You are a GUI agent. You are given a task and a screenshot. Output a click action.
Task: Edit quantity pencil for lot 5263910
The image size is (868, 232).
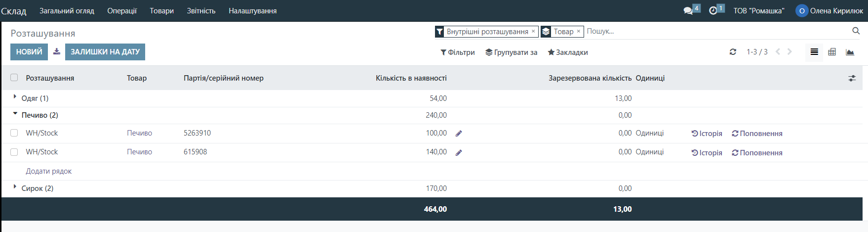[459, 134]
